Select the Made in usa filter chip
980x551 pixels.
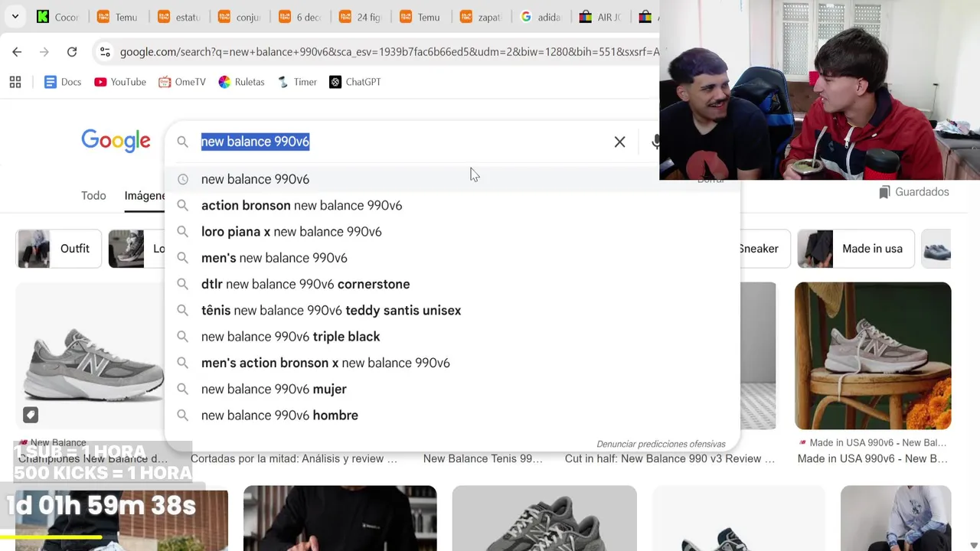856,249
